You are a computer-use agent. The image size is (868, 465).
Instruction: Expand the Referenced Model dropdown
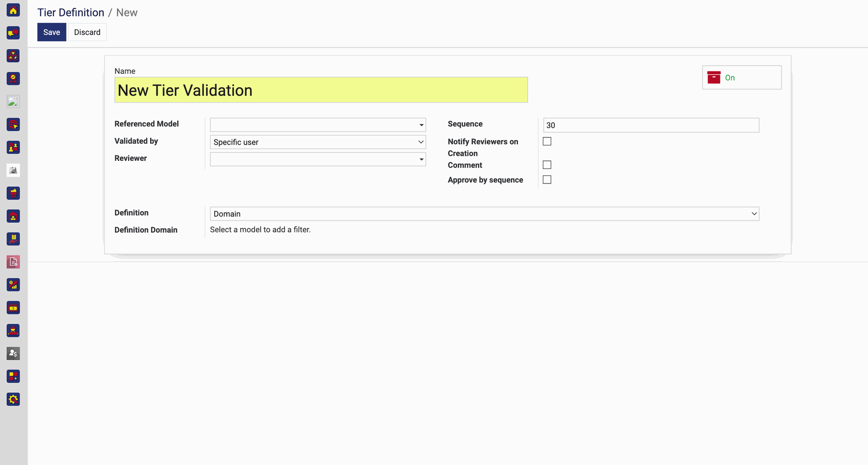pyautogui.click(x=318, y=125)
